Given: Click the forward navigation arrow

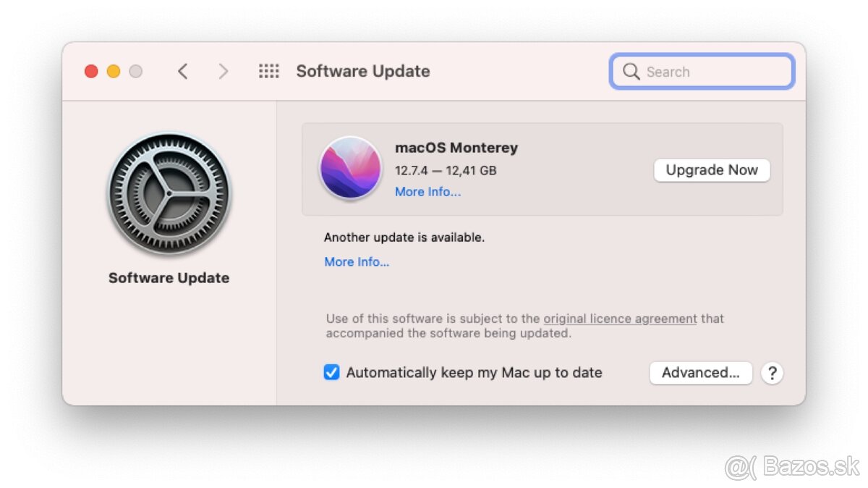Looking at the screenshot, I should tap(224, 71).
